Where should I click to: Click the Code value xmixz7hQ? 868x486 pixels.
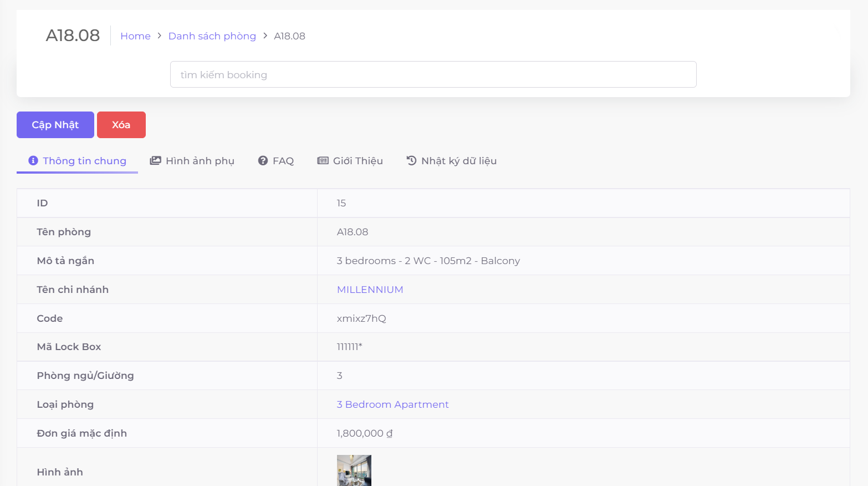(361, 318)
